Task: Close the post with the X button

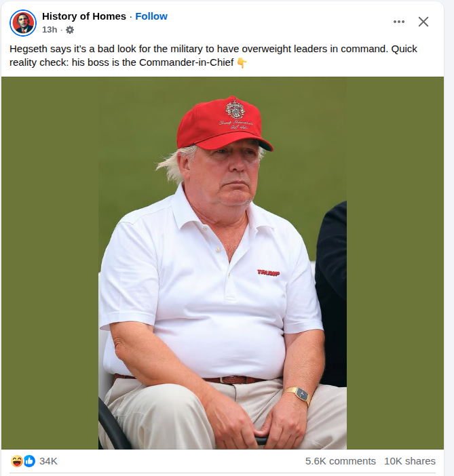Action: pos(423,22)
